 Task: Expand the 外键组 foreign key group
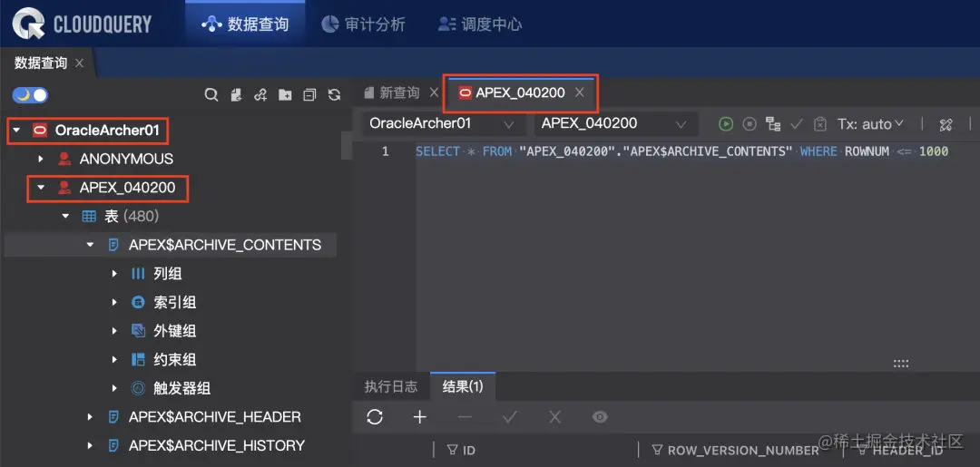click(x=114, y=331)
